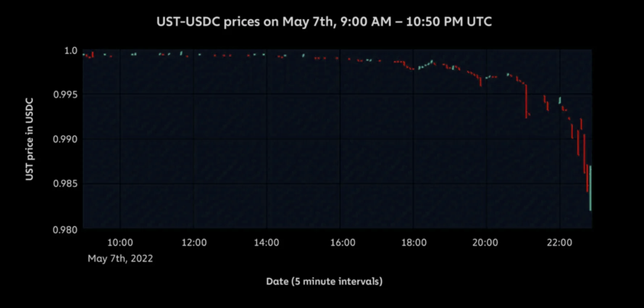Click the 16:00 time axis label
The height and width of the screenshot is (308, 644).
click(343, 242)
